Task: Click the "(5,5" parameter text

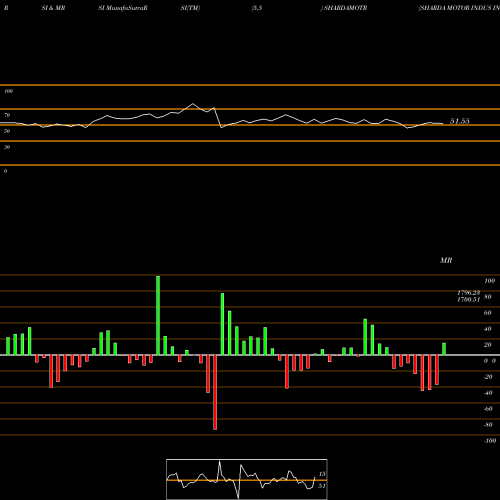Action: (257, 8)
